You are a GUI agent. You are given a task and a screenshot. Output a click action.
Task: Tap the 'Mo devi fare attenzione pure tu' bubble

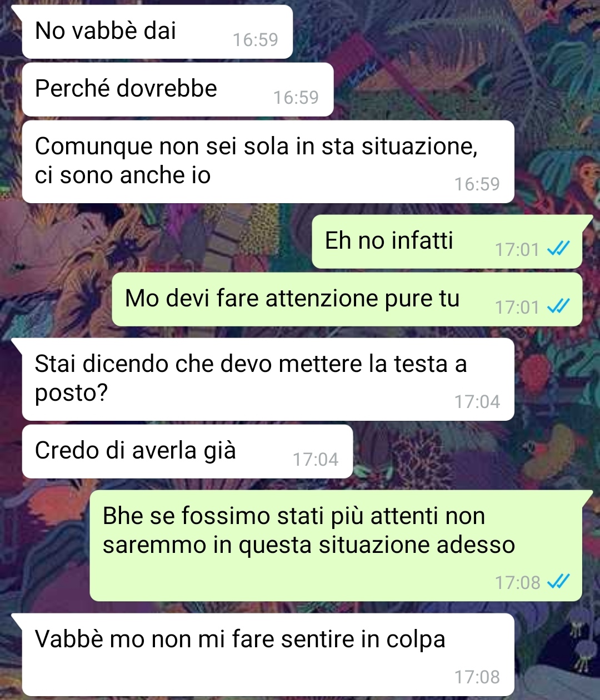coord(347,299)
